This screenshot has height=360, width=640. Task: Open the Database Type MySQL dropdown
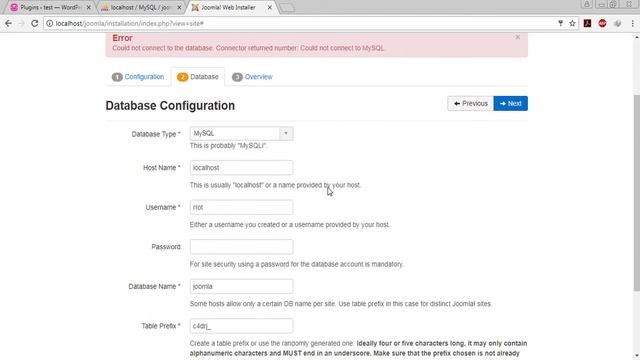click(x=241, y=133)
